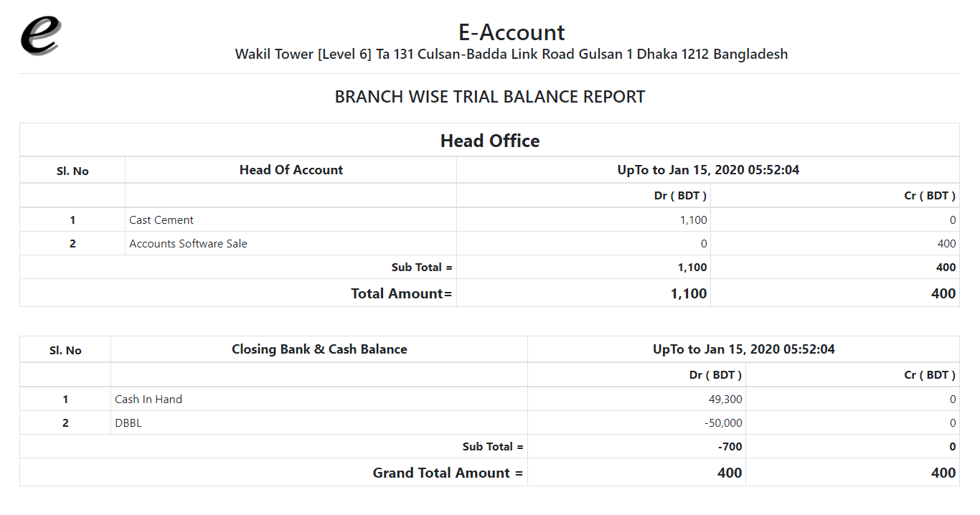Click the Branch Wise Trial Balance Report heading

coord(490,97)
